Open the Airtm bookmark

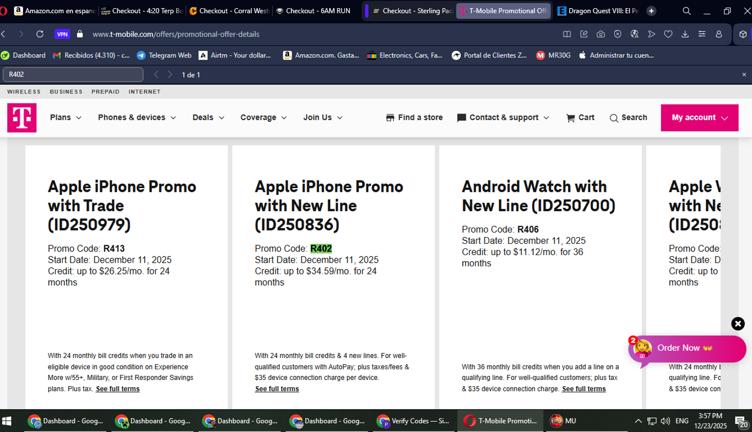[x=235, y=55]
